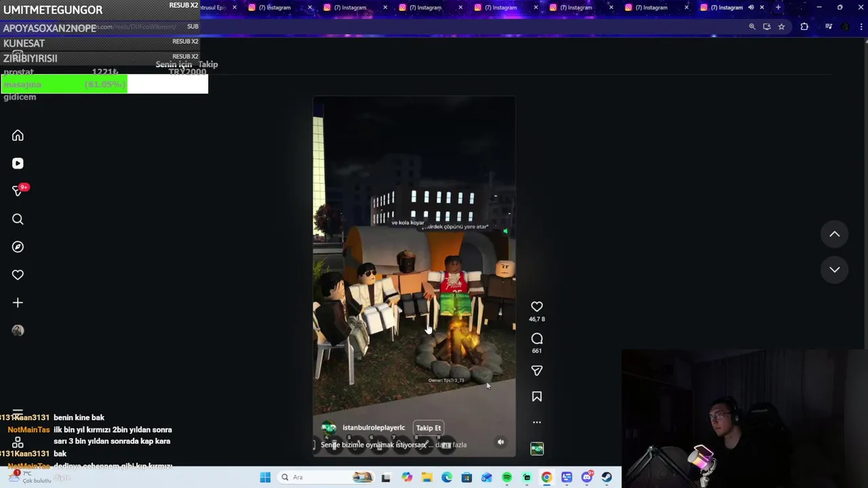Click the browser zoom magnifier icon
868x488 pixels.
click(x=752, y=26)
